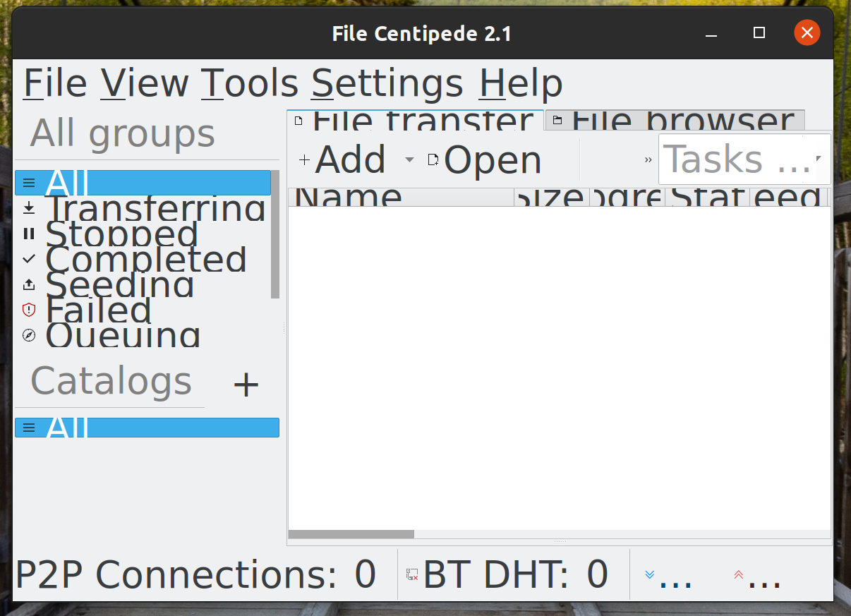Select the Failed shield icon
The height and width of the screenshot is (616, 851).
click(x=28, y=310)
